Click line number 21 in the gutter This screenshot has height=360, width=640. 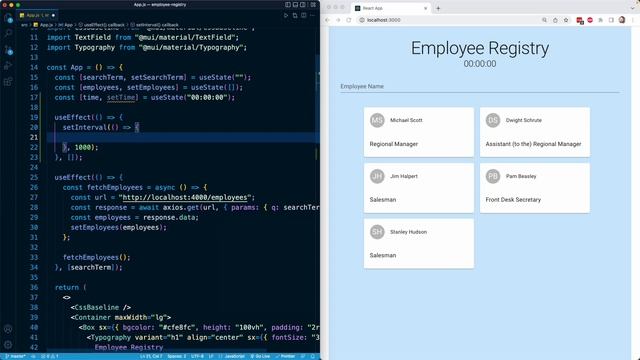tap(33, 138)
